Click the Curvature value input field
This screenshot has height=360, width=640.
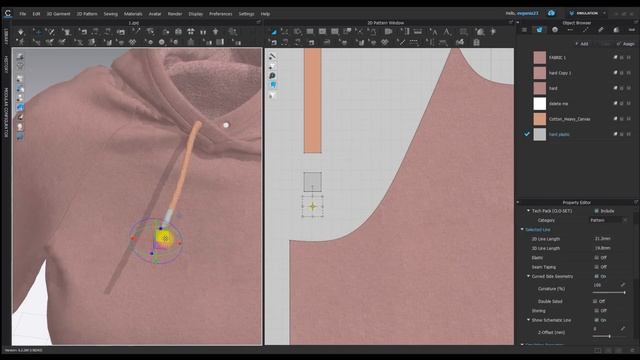point(605,285)
